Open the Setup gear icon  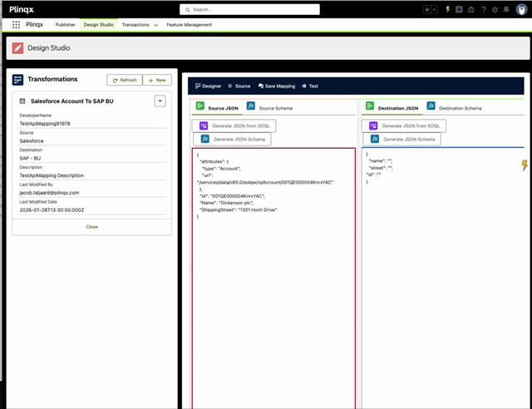pyautogui.click(x=495, y=9)
